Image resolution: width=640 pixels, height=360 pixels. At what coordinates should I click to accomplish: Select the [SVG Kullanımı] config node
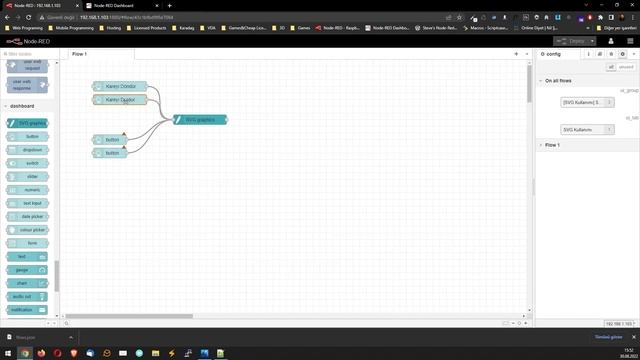click(x=587, y=102)
